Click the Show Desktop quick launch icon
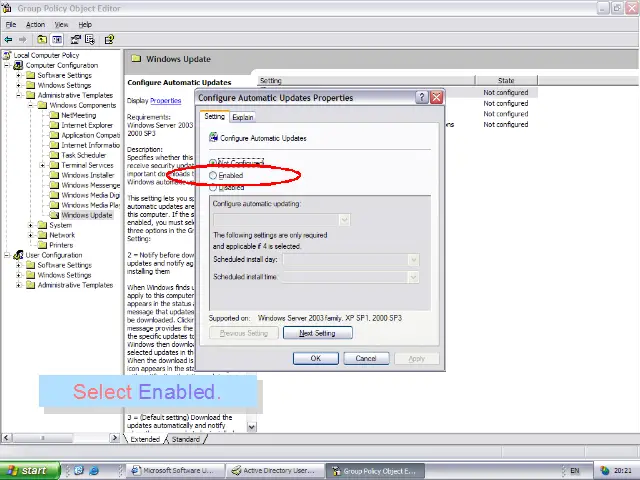Viewport: 640px width, 480px height. click(x=79, y=471)
